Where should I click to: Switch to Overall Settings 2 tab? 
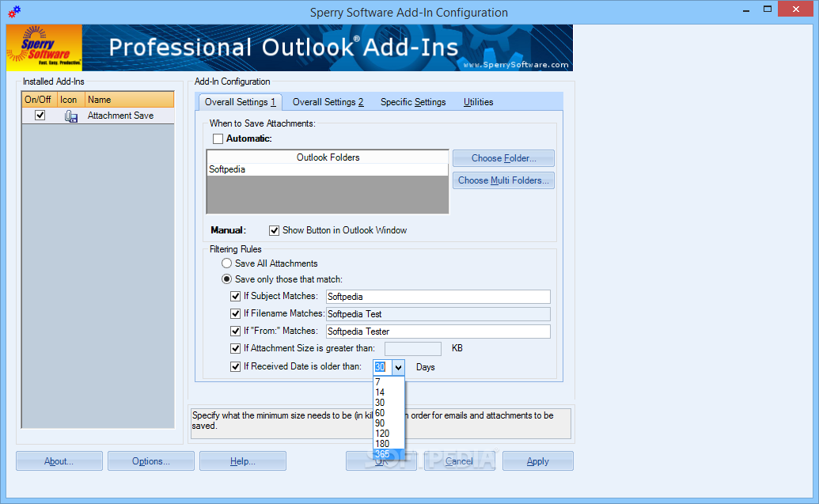328,102
